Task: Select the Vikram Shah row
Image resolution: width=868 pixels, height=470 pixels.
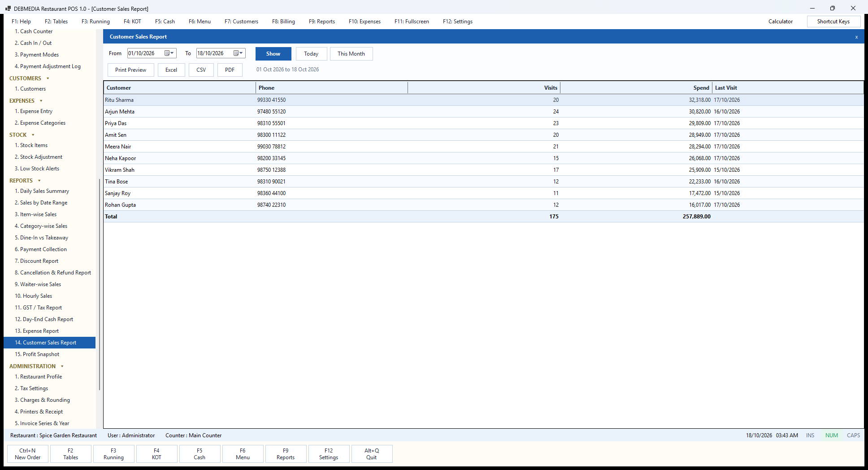Action: (483, 170)
